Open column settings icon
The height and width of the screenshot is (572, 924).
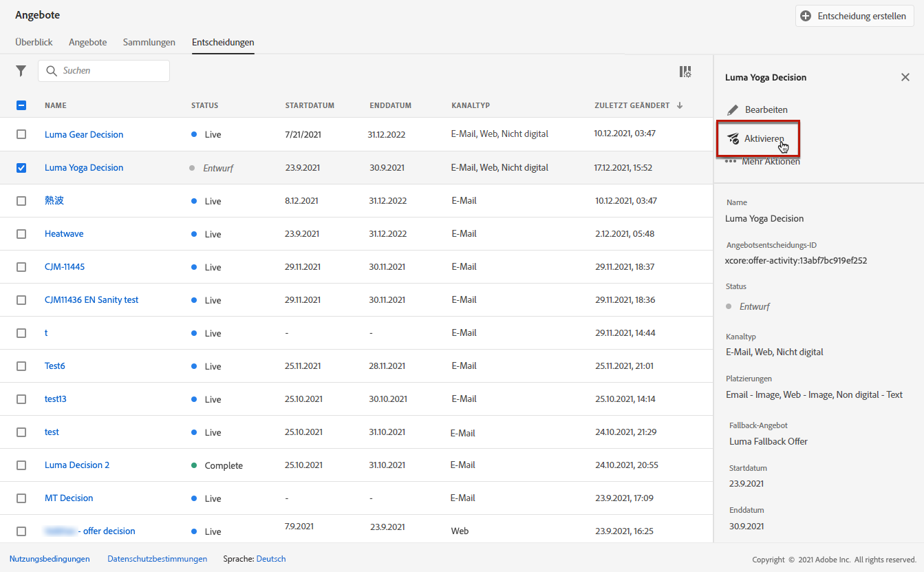(685, 72)
